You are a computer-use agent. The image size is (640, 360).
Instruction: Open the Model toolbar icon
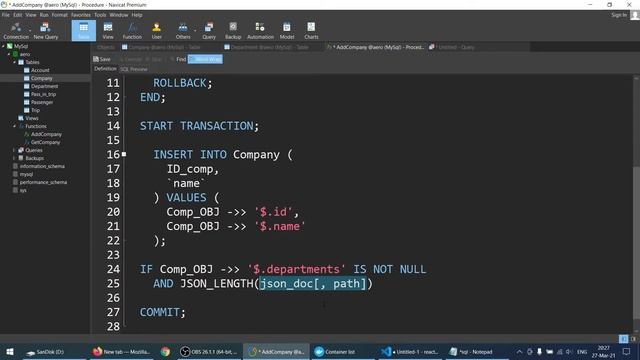point(287,31)
